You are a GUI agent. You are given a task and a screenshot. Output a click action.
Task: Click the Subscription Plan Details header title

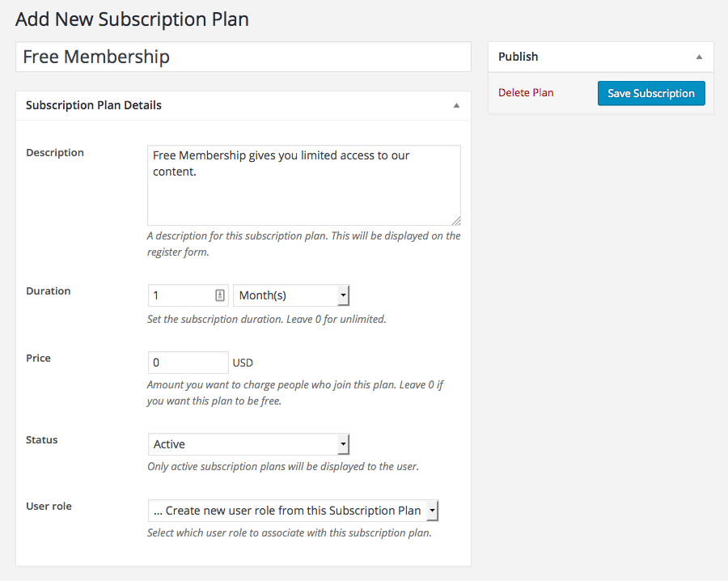click(94, 105)
